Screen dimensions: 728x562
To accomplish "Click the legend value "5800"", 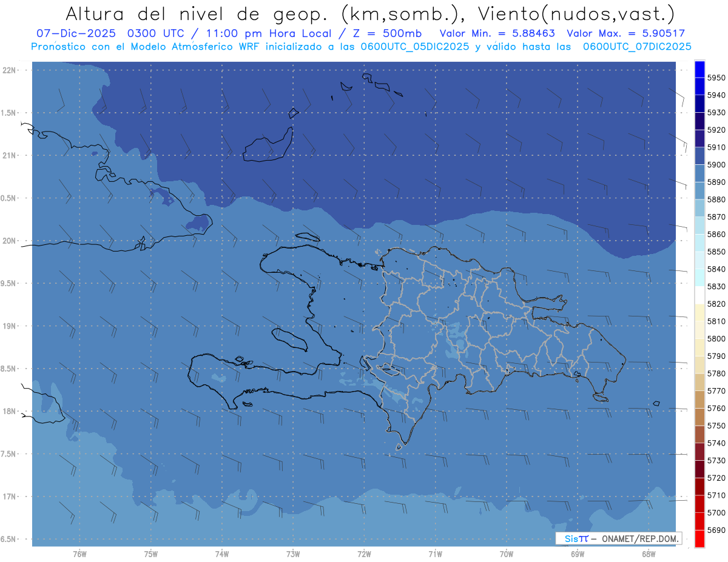I will (x=716, y=339).
